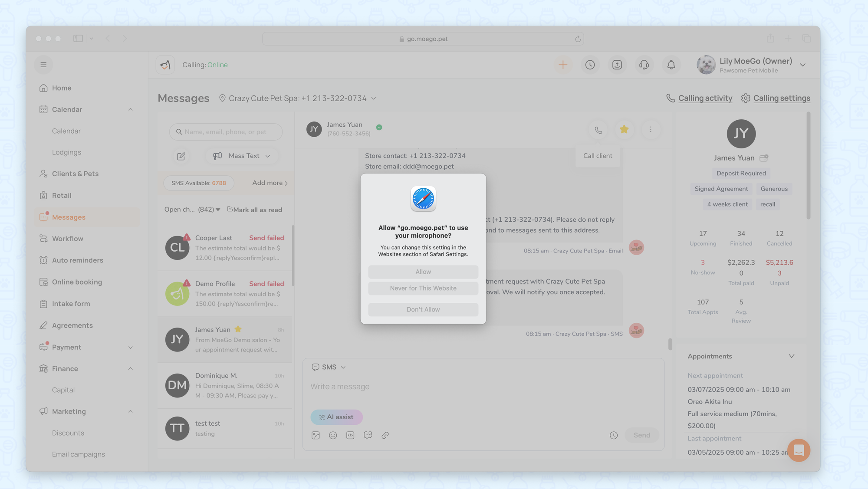Check Mark all as read
Viewport: 868px width, 489px height.
pos(254,210)
